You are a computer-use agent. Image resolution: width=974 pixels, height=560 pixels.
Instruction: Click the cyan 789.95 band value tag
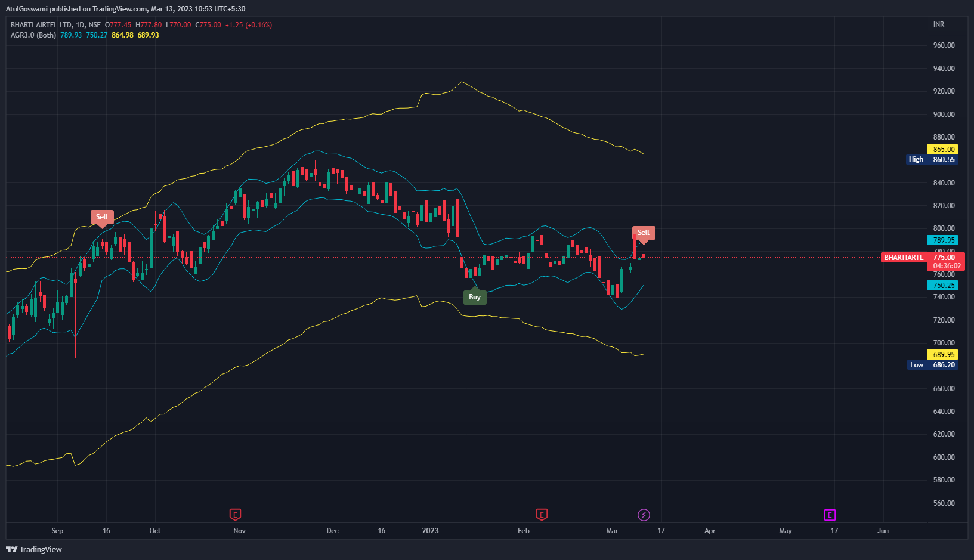[x=944, y=240]
